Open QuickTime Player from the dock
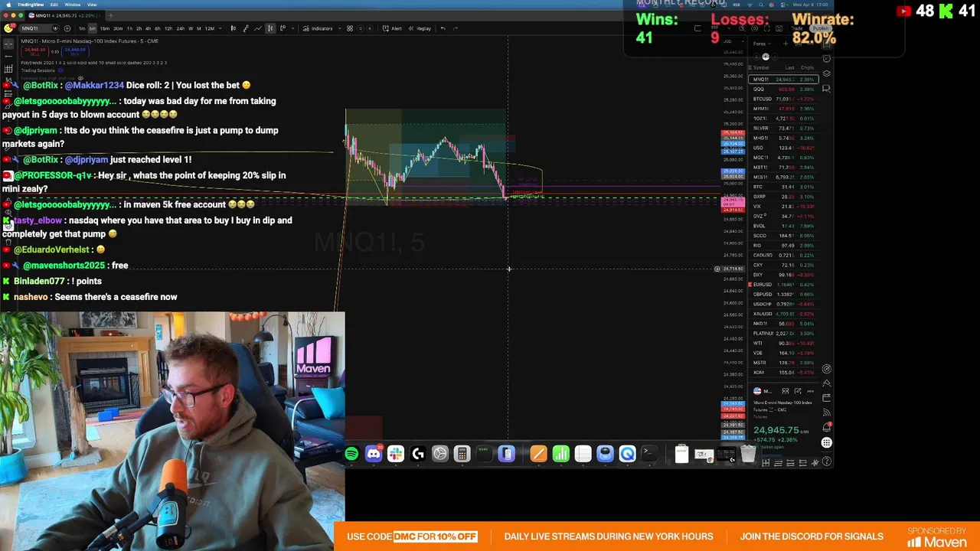The height and width of the screenshot is (551, 980). (627, 455)
